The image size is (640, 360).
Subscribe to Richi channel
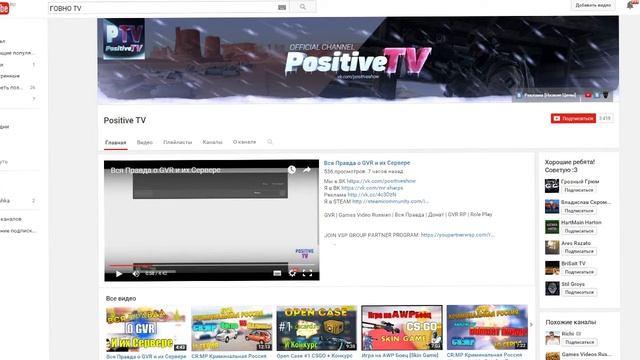580,342
